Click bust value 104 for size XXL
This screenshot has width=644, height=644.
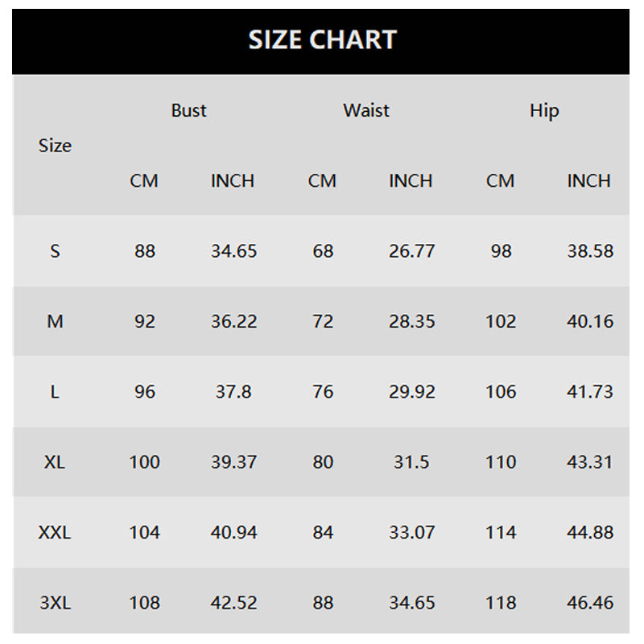tap(145, 532)
